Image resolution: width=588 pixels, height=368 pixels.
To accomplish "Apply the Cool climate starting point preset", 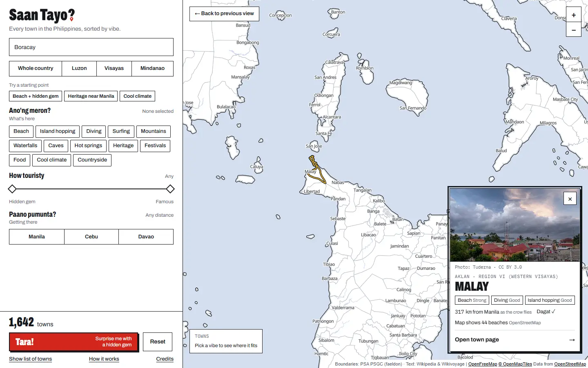I will pos(138,96).
